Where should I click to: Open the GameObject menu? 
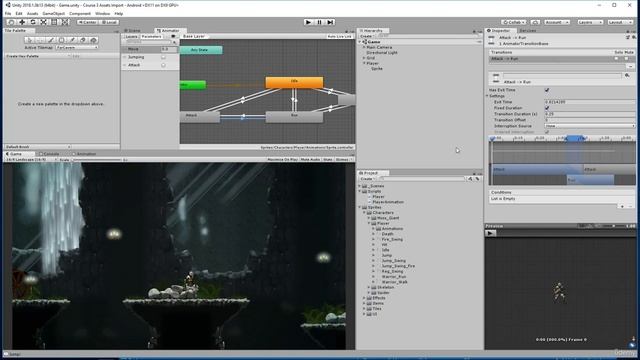pos(53,13)
